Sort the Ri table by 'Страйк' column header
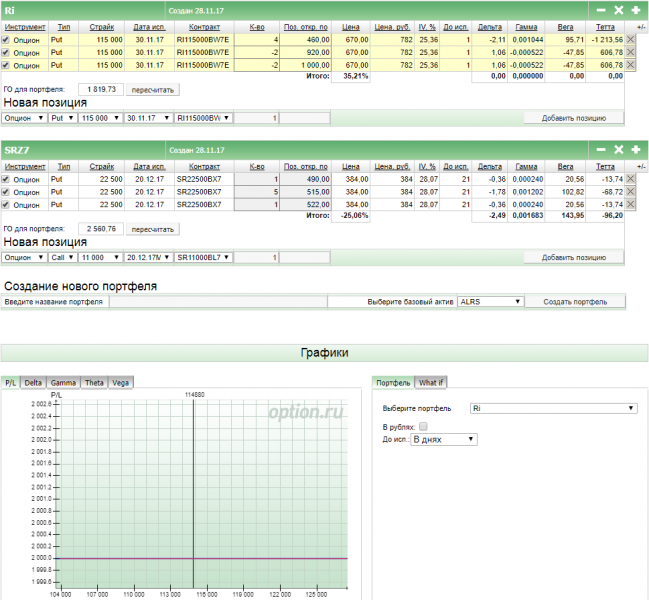This screenshot has width=649, height=600. [101, 25]
